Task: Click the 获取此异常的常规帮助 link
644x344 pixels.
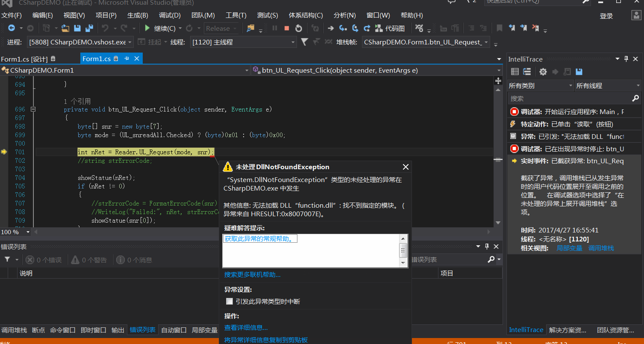Action: 261,238
